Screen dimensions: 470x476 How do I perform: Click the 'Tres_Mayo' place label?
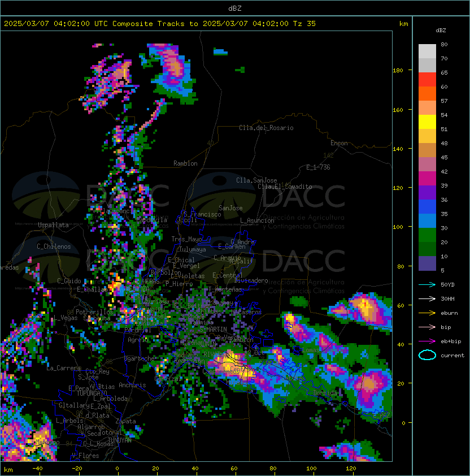click(x=186, y=239)
